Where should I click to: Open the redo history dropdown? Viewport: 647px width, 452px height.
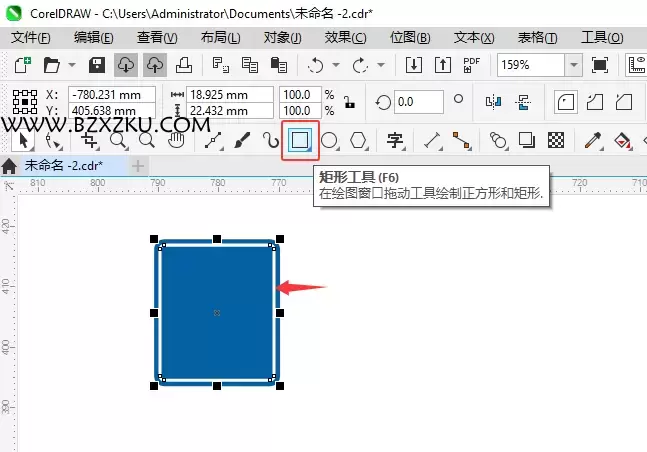click(x=381, y=65)
